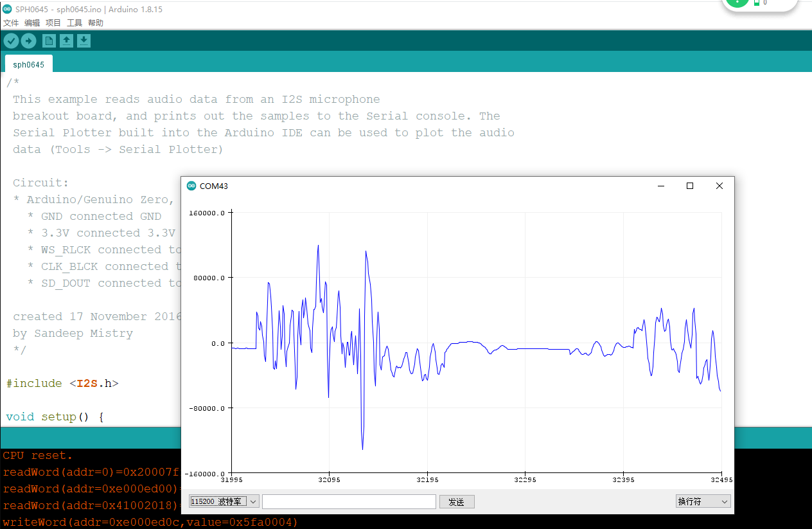The height and width of the screenshot is (529, 812).
Task: Click the 发送 send button
Action: tap(457, 502)
